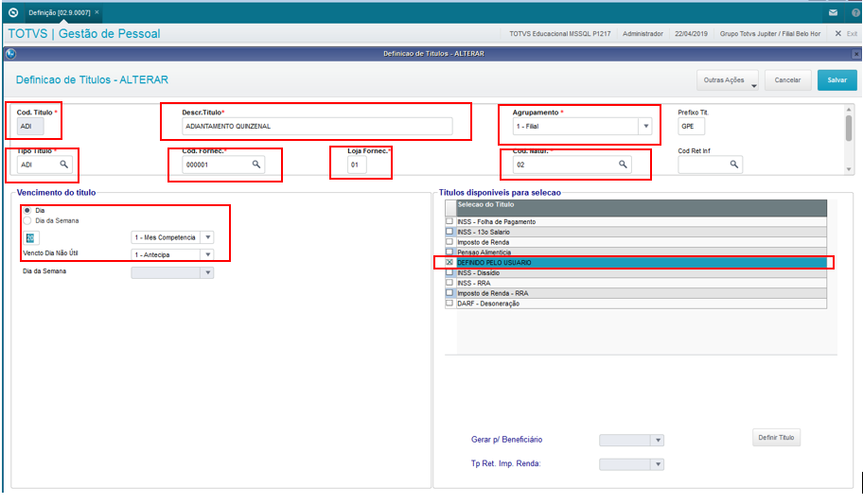The width and height of the screenshot is (863, 504).
Task: Close the Definição [02.9.0007] tab
Action: coord(97,12)
